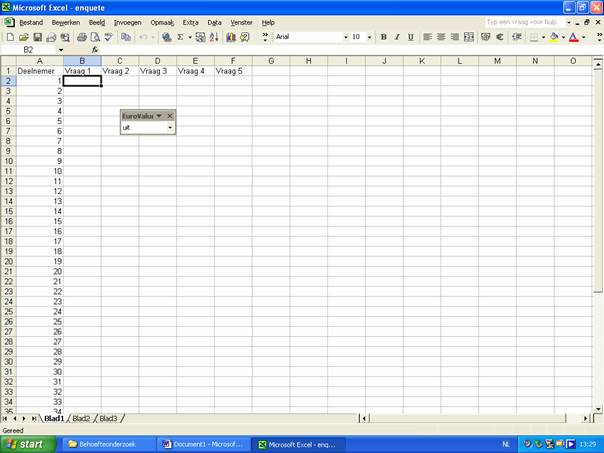604x453 pixels.
Task: Open the Data menu
Action: (214, 23)
